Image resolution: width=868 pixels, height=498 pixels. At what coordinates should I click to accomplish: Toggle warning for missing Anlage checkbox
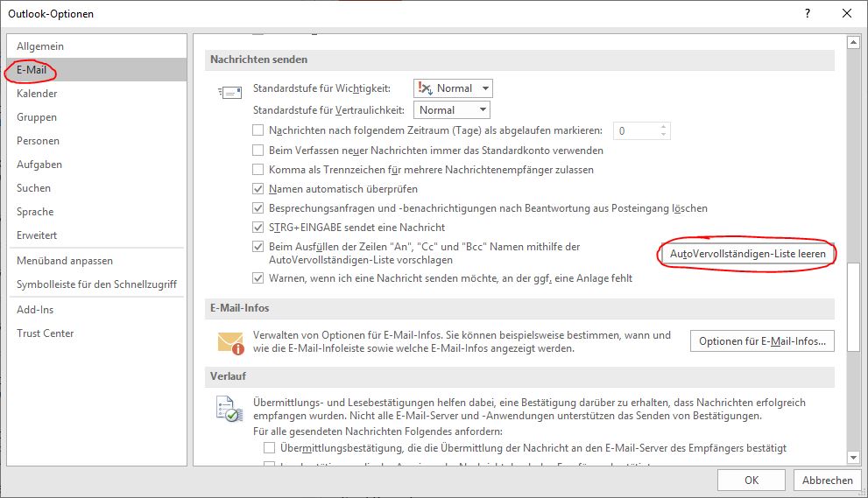pyautogui.click(x=258, y=278)
